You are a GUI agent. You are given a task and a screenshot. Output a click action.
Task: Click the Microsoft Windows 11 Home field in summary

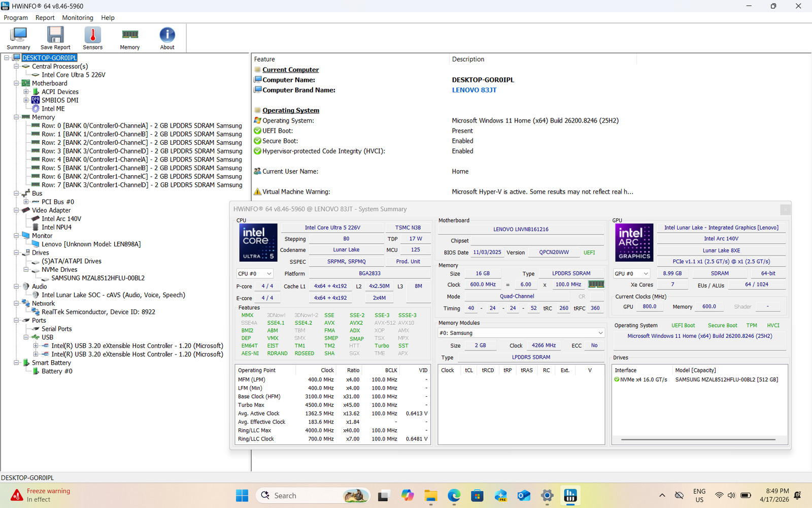[700, 336]
